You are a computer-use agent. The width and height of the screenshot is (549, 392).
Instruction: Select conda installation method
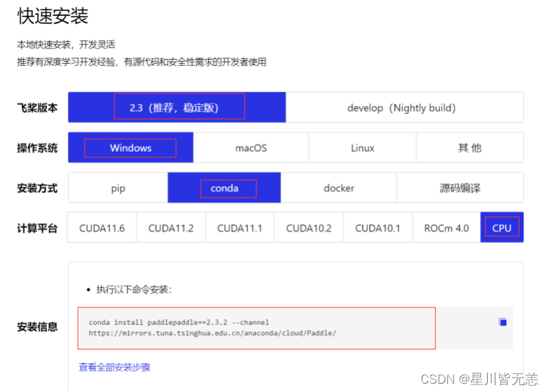pyautogui.click(x=224, y=188)
